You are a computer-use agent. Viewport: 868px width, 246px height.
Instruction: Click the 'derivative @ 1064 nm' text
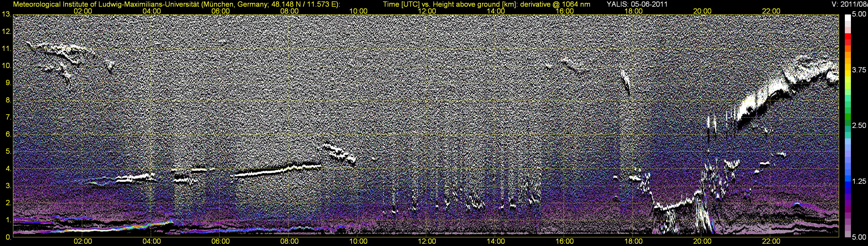pos(556,4)
